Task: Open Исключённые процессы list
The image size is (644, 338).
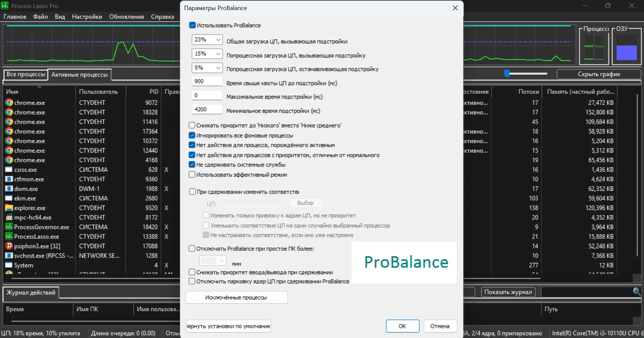Action: (236, 297)
